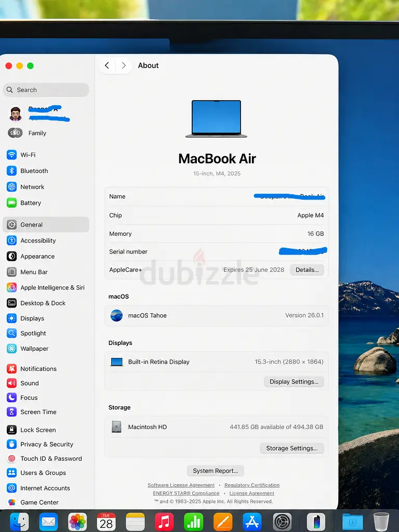Click the "Apple M4" chip value
Viewport: 399px width, 532px height.
click(x=311, y=215)
